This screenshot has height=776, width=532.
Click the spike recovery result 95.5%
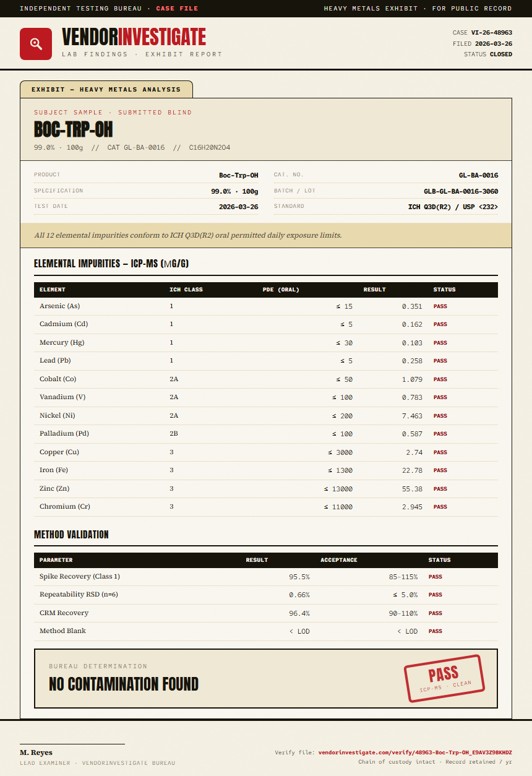(299, 577)
